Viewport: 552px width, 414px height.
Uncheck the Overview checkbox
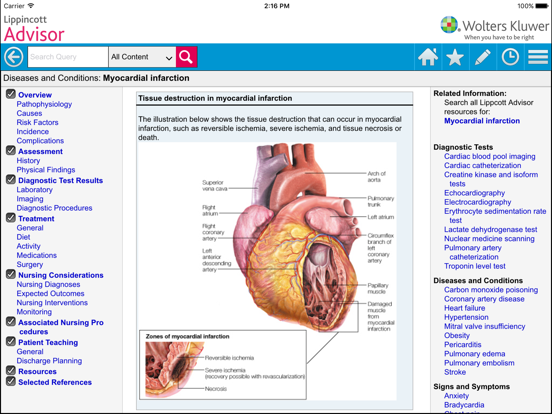pyautogui.click(x=11, y=94)
